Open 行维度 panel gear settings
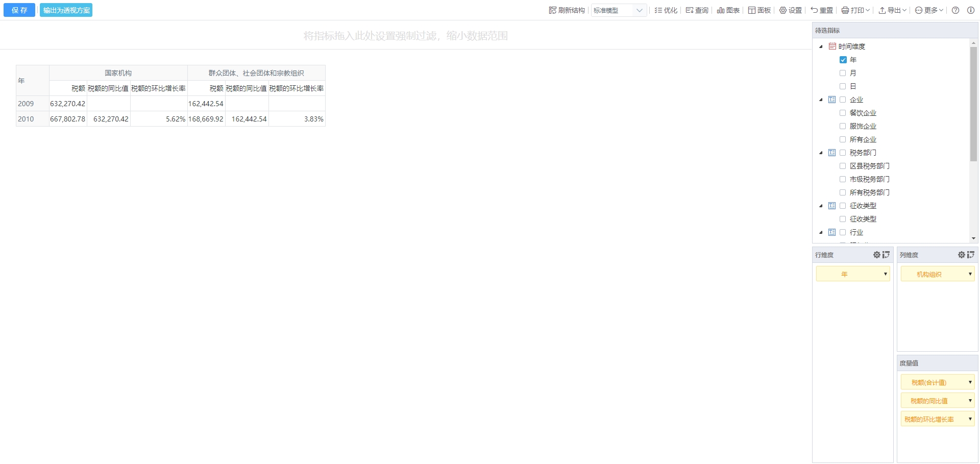This screenshot has width=980, height=464. [876, 255]
